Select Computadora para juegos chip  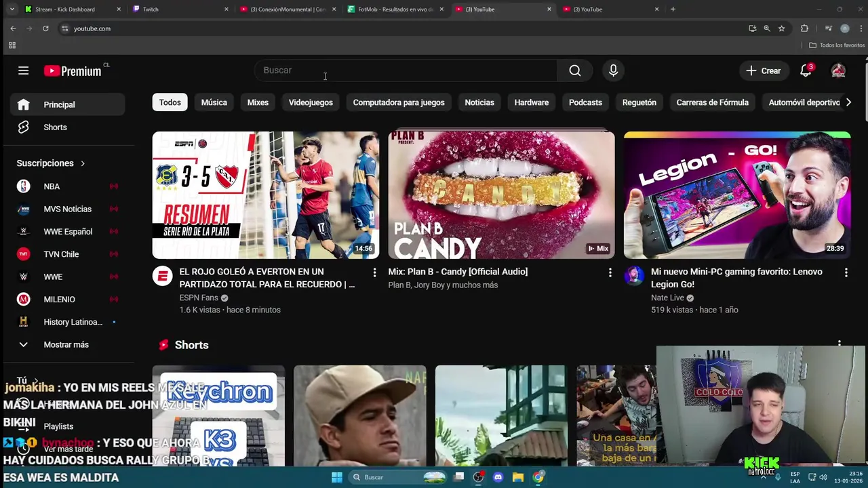click(x=399, y=102)
